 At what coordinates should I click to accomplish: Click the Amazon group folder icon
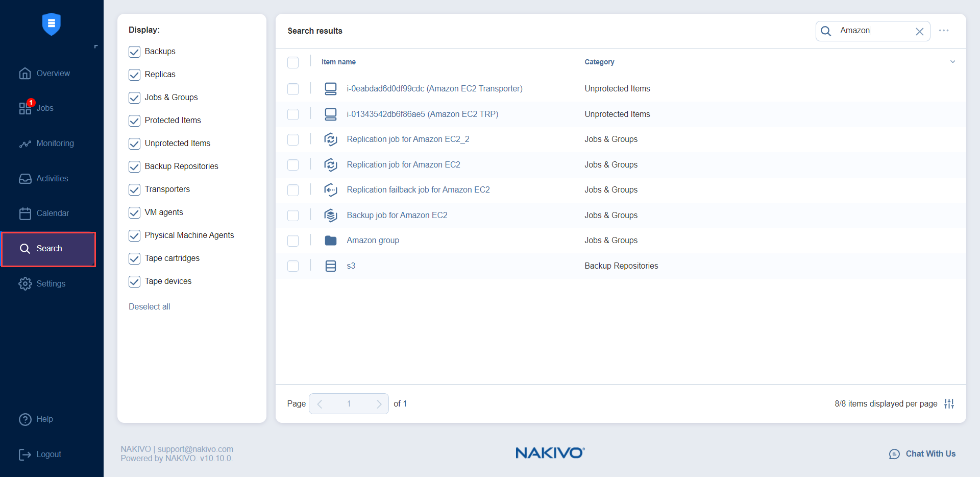[x=331, y=241]
